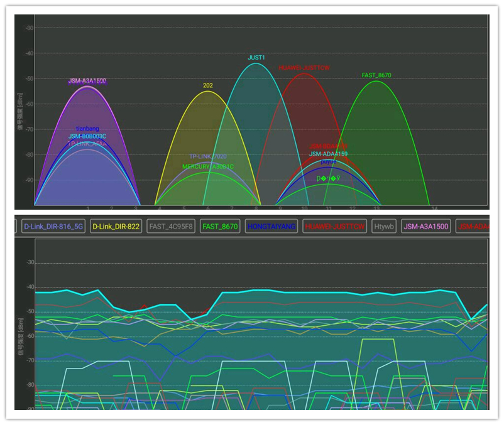Select the HONGTAIYANG network legend chip
Viewport: 504px width, 425px height.
click(271, 227)
